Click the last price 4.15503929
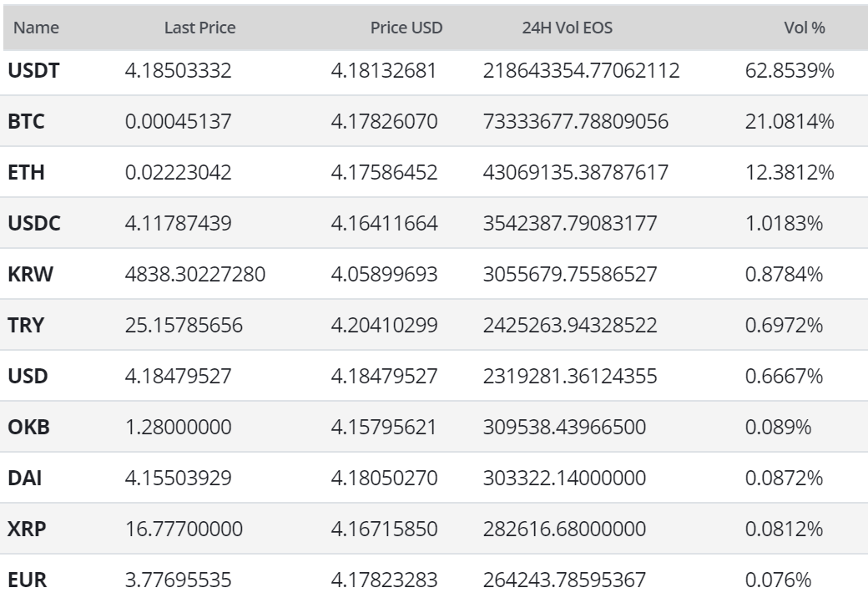Image resolution: width=868 pixels, height=603 pixels. tap(179, 479)
